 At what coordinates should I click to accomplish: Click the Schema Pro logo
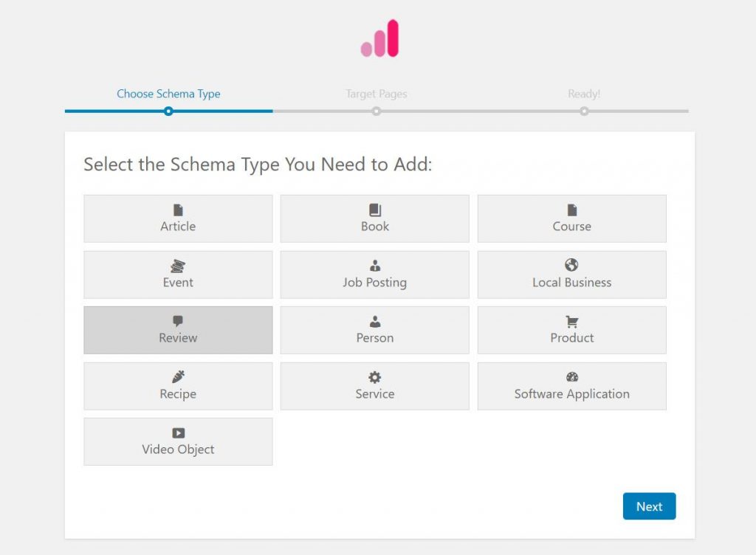[x=378, y=38]
